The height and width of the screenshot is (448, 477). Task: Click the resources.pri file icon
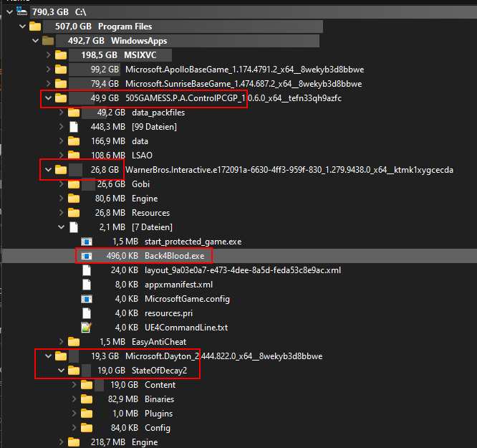(x=87, y=313)
